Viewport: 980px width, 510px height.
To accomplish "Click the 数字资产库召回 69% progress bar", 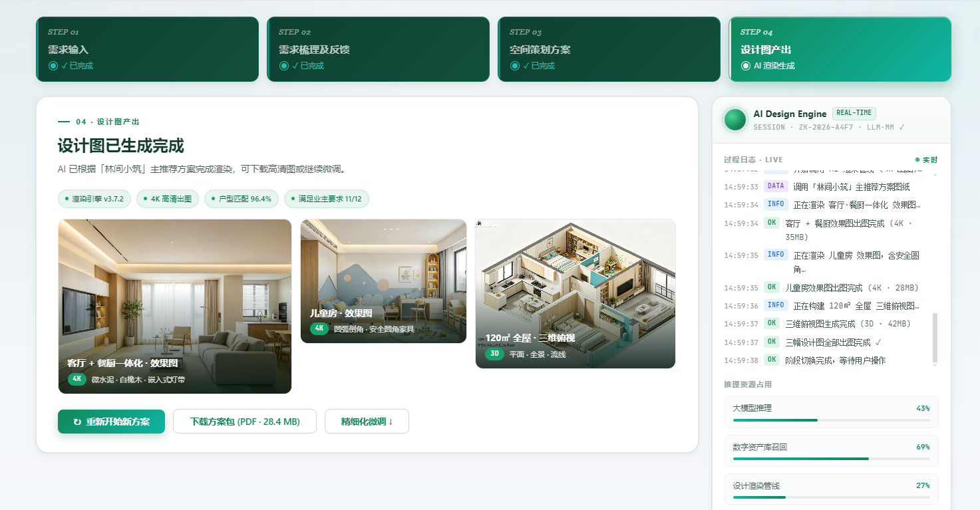I will pos(832,459).
